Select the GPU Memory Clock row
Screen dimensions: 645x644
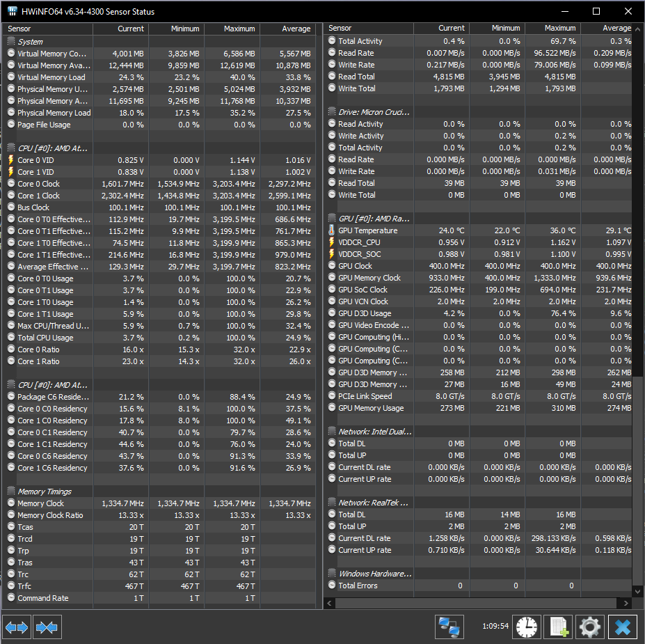(479, 278)
